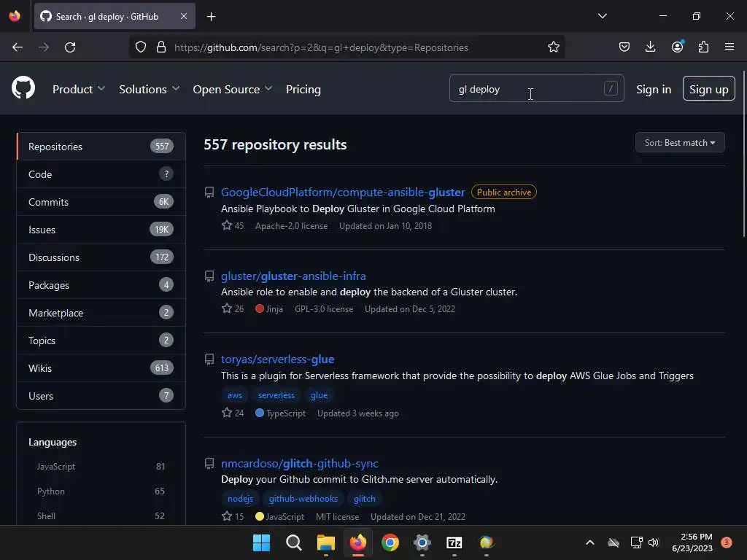Image resolution: width=747 pixels, height=560 pixels.
Task: Open the Firefox hamburger menu
Action: click(729, 47)
